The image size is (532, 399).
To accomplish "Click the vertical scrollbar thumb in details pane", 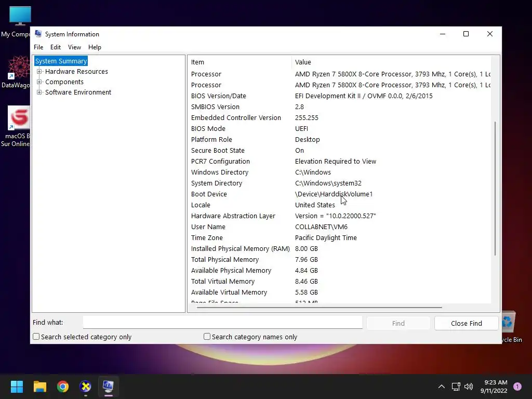I will 495,188.
